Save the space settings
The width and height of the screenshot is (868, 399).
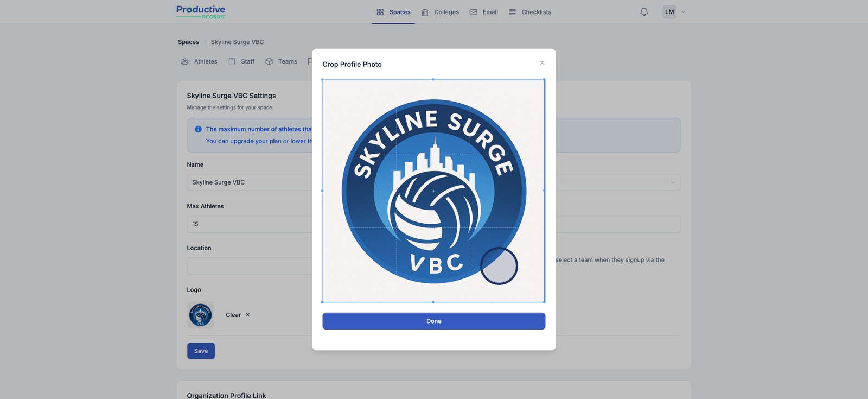201,351
